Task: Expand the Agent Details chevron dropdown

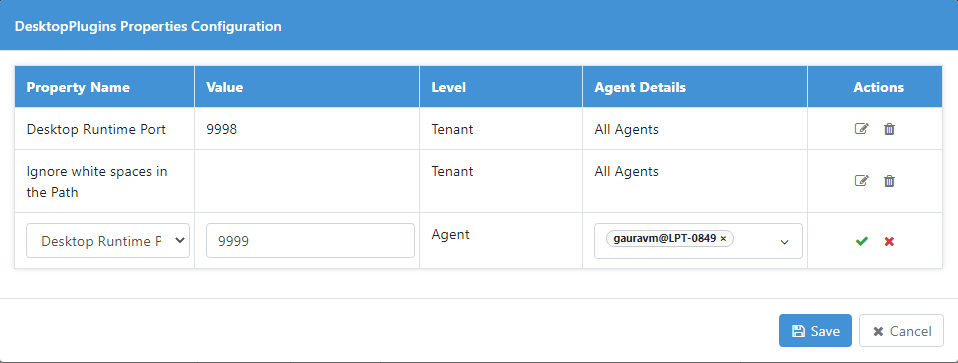Action: pos(784,242)
